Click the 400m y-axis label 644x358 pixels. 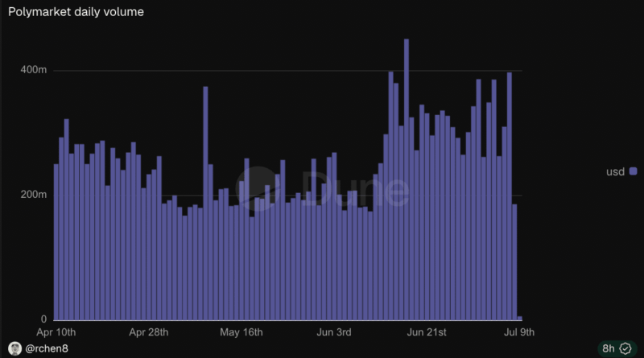click(34, 70)
